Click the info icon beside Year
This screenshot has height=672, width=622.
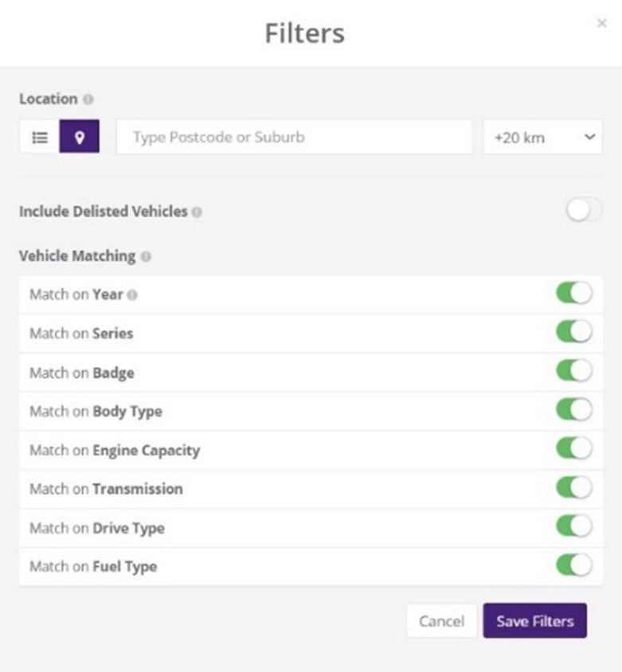pos(132,295)
